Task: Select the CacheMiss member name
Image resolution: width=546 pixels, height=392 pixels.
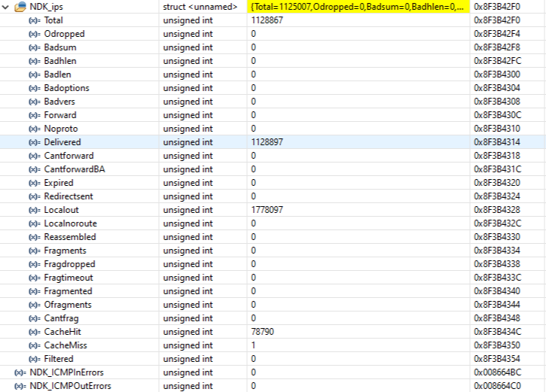Action: click(66, 345)
